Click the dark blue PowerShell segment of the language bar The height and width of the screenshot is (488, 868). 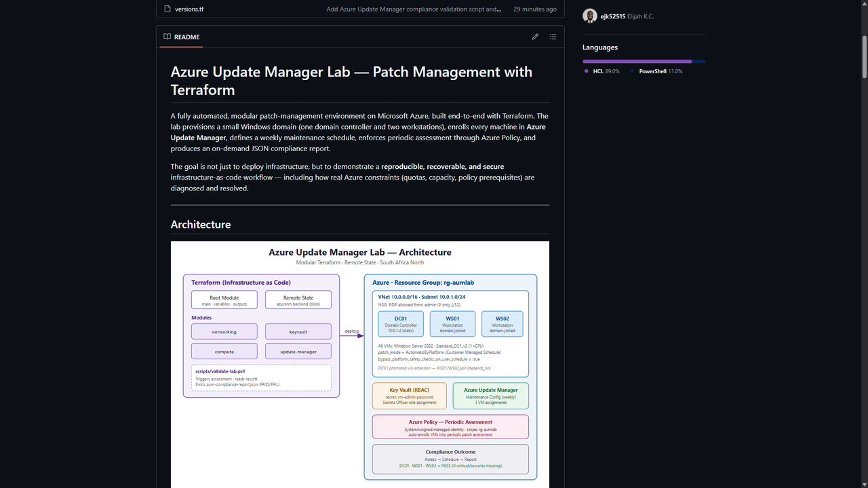(x=699, y=62)
